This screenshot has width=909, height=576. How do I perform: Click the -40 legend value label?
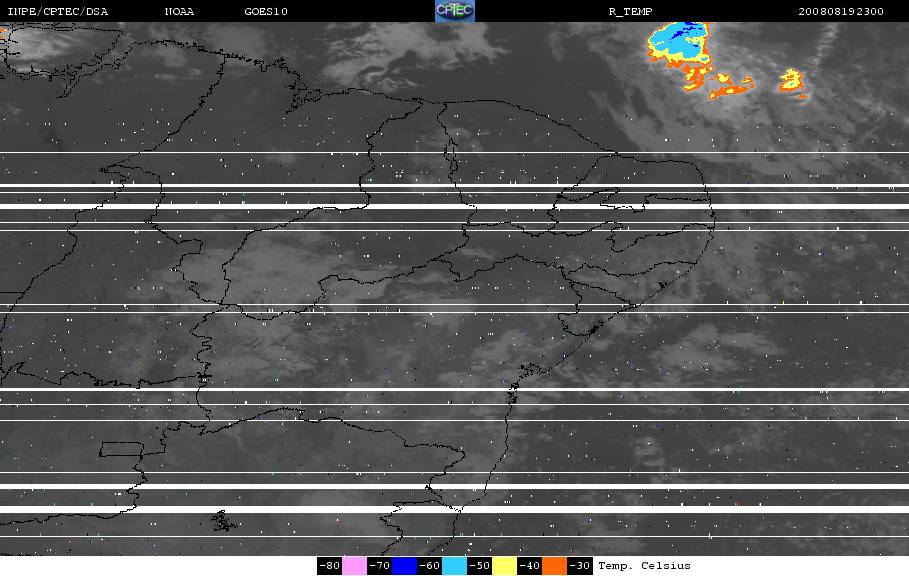point(529,566)
